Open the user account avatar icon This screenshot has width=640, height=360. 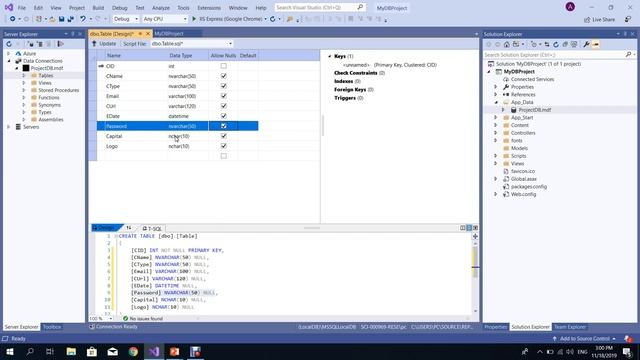[x=570, y=7]
